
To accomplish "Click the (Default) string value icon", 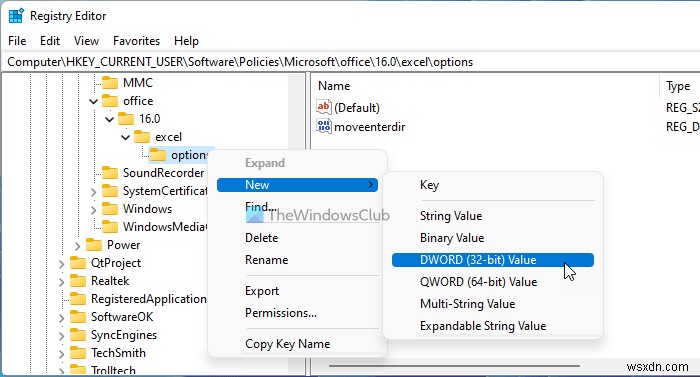I will pos(324,107).
